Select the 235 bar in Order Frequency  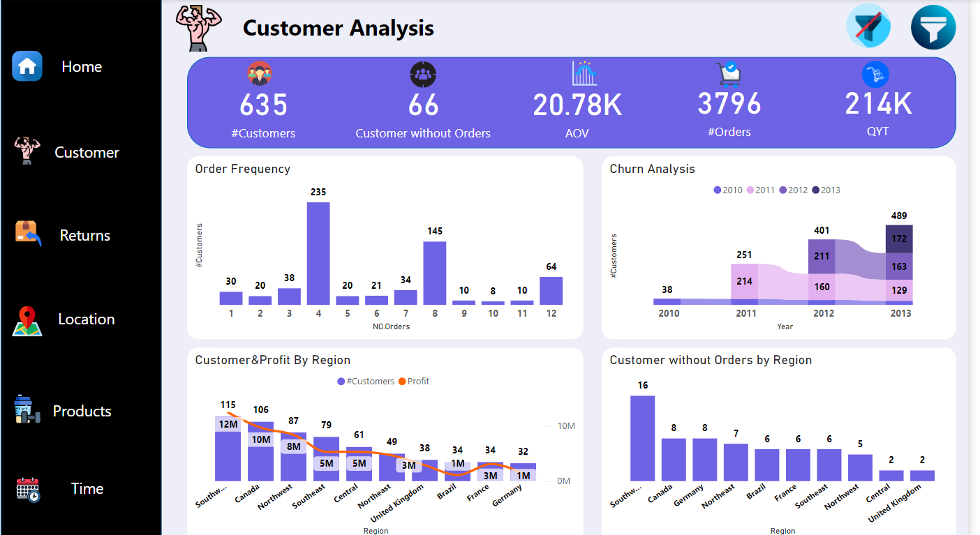[318, 253]
